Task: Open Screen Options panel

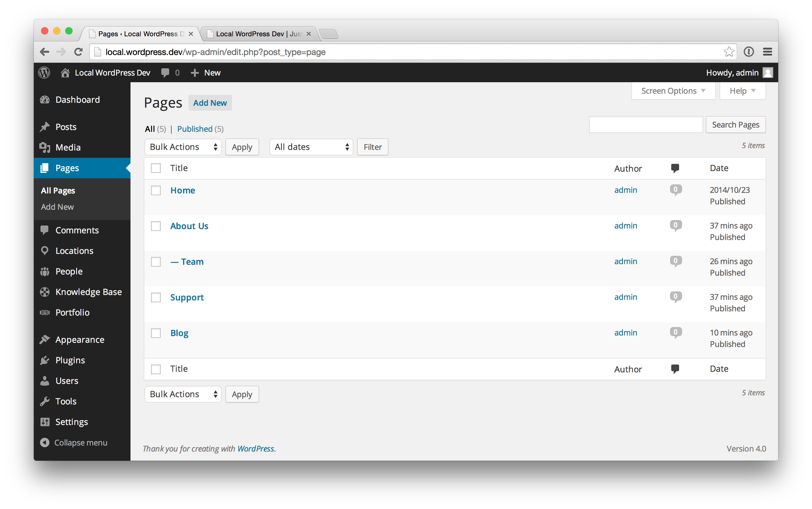Action: [x=672, y=91]
